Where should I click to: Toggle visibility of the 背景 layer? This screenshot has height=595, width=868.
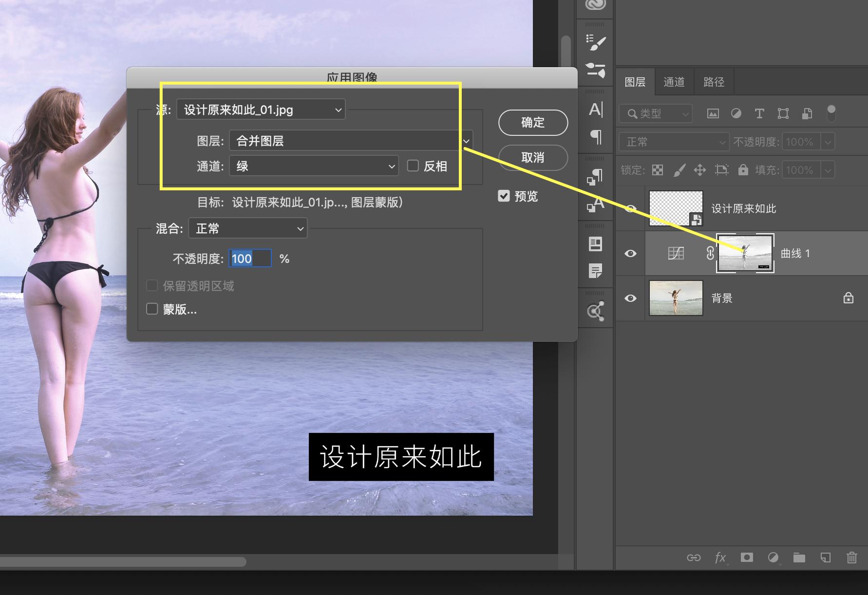pyautogui.click(x=631, y=298)
